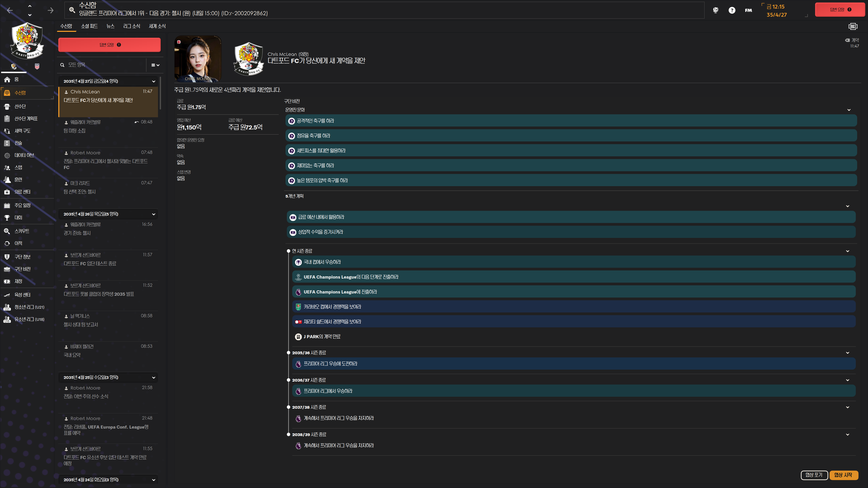Open the Training (훈련) cone icon

point(7,180)
